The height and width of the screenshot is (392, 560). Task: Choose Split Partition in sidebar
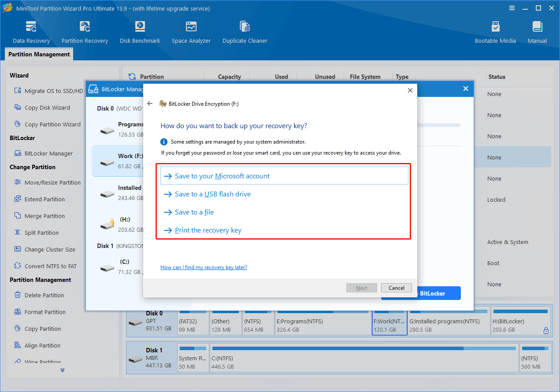coord(37,233)
